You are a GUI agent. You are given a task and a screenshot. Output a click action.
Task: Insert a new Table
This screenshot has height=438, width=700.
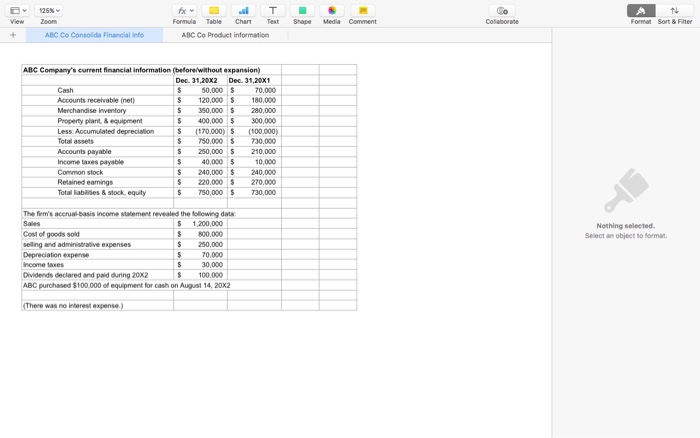point(214,10)
